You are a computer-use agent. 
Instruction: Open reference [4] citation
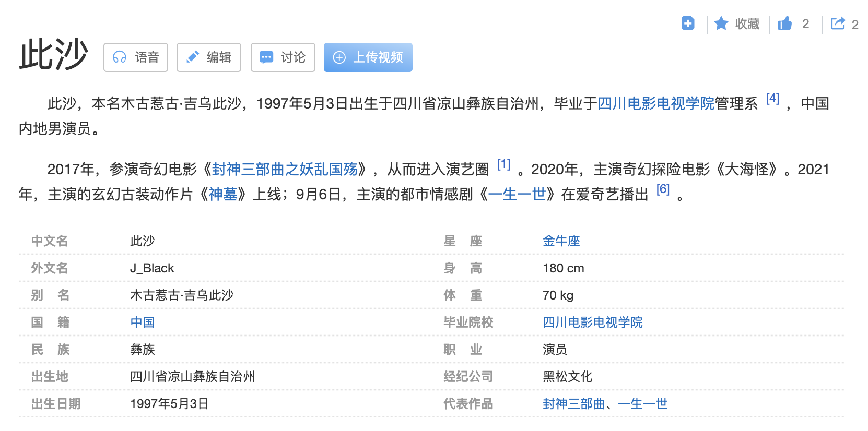tap(773, 99)
